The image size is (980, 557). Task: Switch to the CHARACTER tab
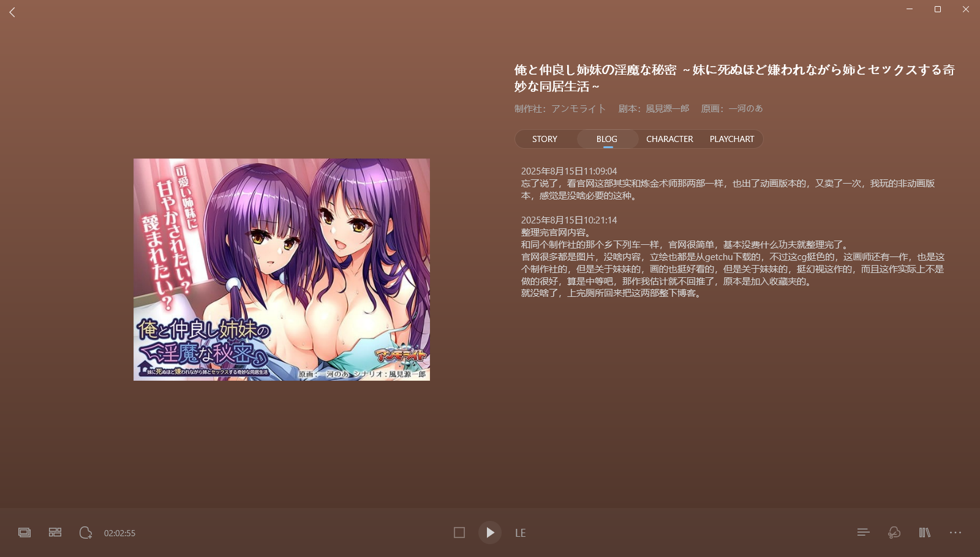(669, 139)
